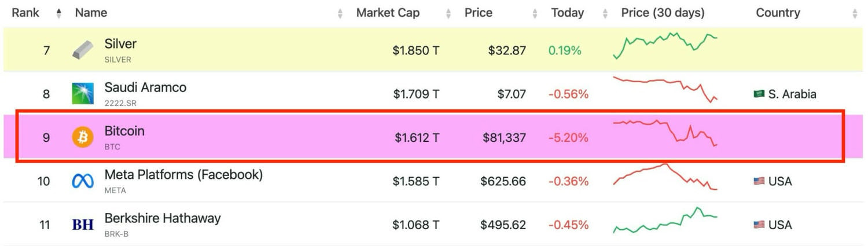Screen dimensions: 868x246
Task: Click Silver's 30-day price sparkline
Action: 665,45
